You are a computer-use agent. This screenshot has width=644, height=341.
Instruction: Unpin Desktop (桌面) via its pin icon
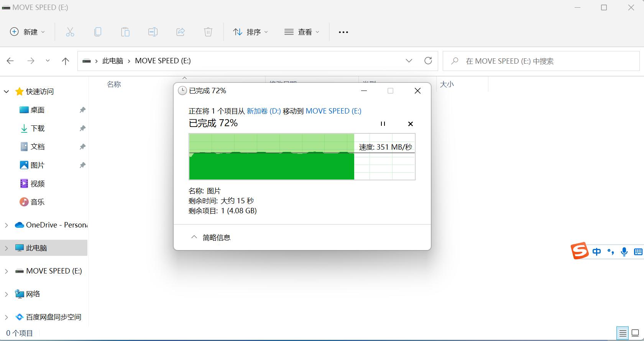(x=82, y=110)
